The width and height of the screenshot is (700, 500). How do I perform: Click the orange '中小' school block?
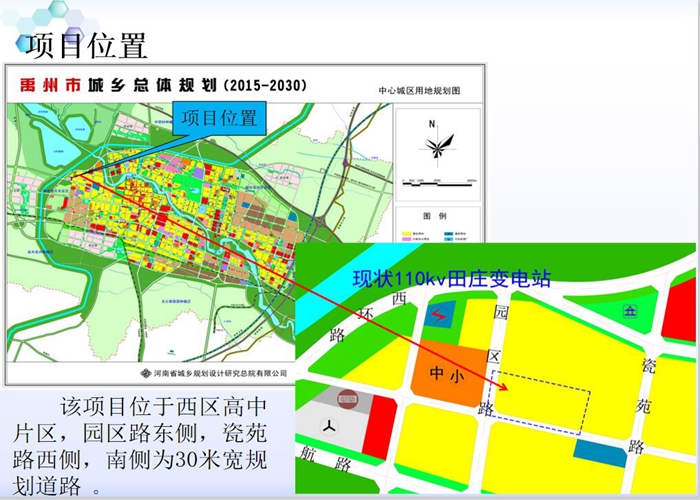(x=448, y=373)
